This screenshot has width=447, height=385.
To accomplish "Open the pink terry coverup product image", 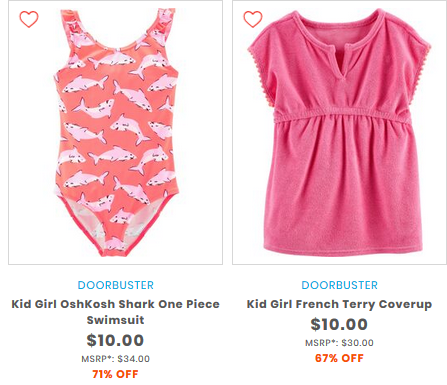I will [339, 132].
